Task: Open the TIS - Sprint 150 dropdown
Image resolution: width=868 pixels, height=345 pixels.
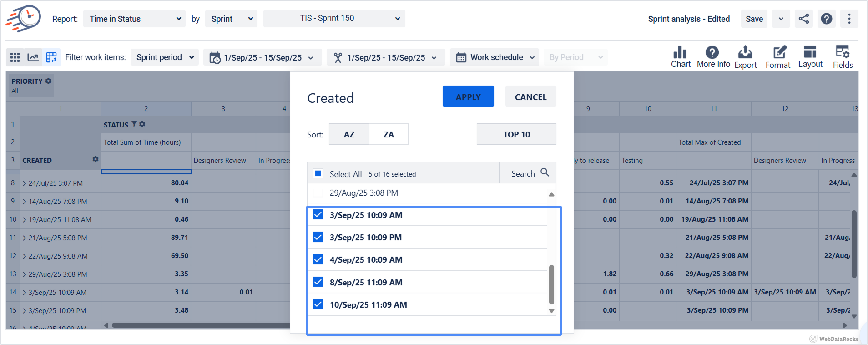Action: point(334,19)
